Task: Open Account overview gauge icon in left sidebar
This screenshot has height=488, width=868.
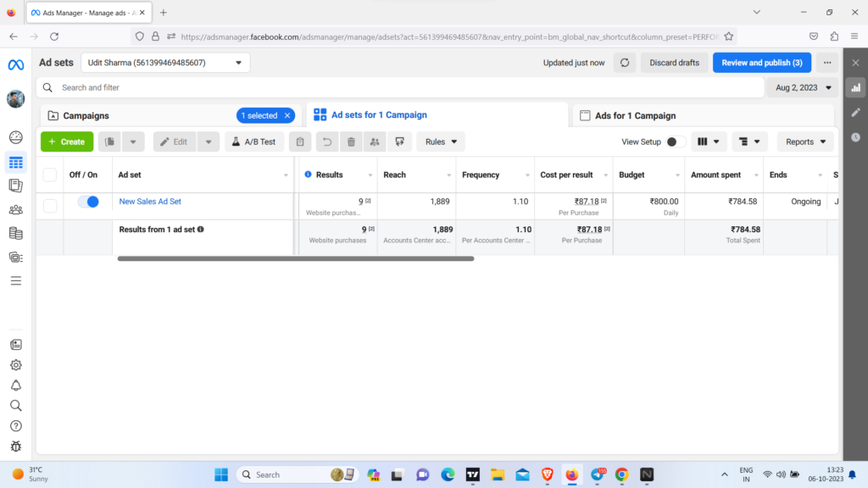Action: 15,137
